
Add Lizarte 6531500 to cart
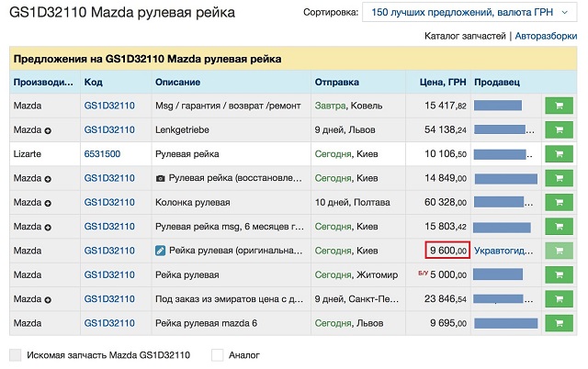pyautogui.click(x=558, y=154)
